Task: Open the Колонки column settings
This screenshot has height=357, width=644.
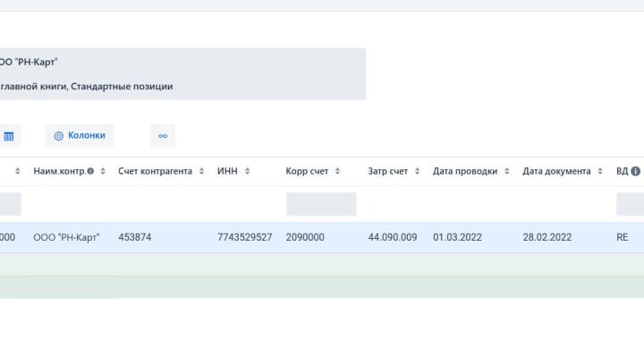Action: click(x=80, y=136)
